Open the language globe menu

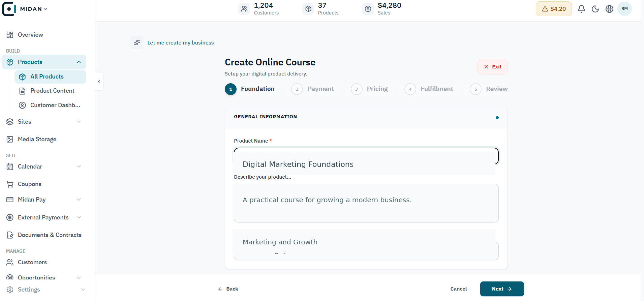click(x=610, y=9)
